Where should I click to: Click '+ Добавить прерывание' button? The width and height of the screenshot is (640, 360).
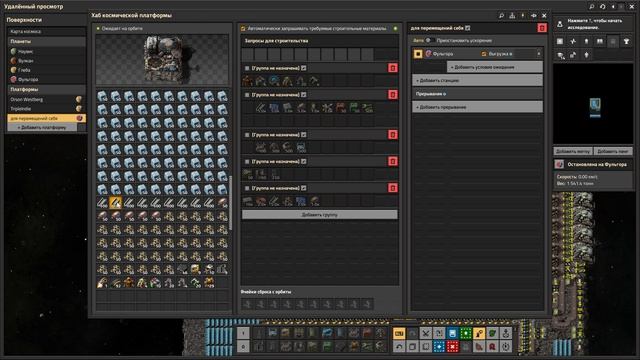pyautogui.click(x=478, y=107)
